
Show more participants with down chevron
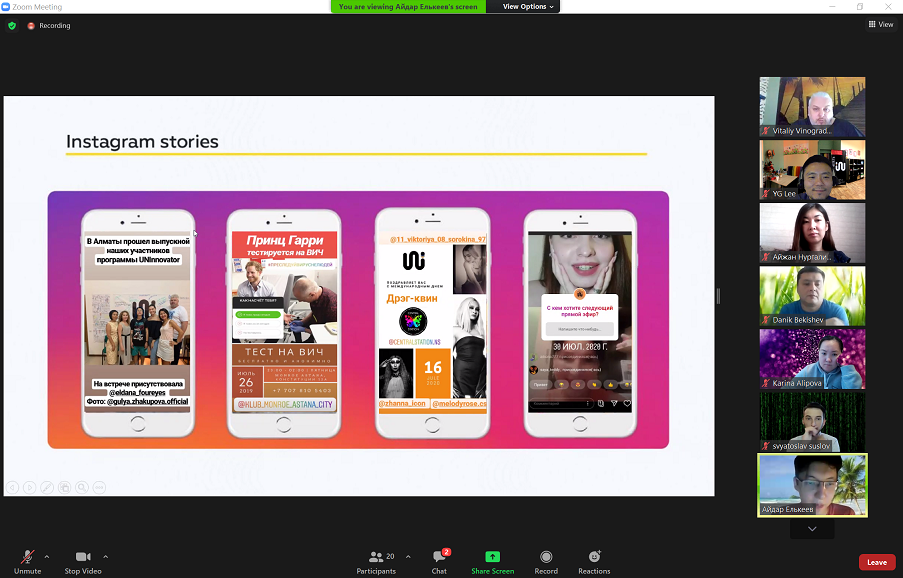point(812,528)
